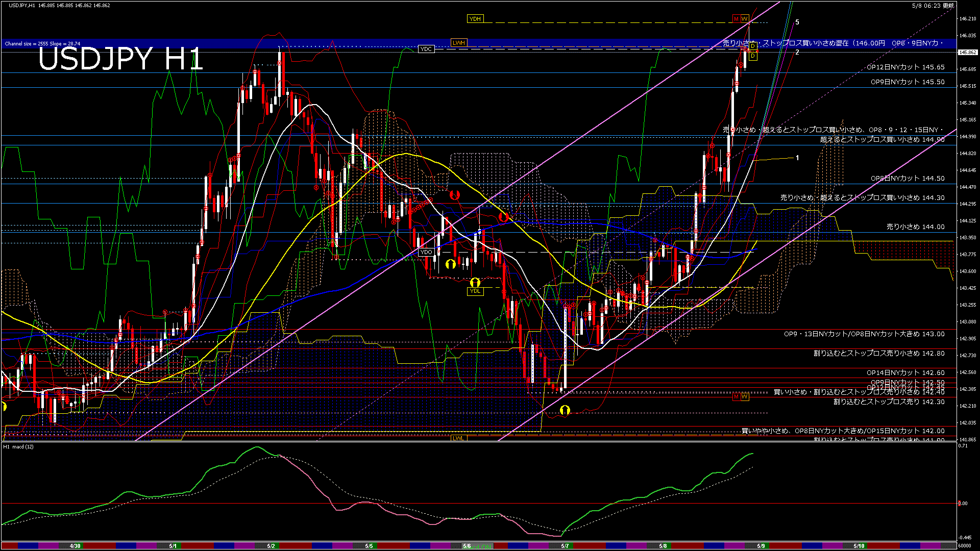Select the 5/2 date marker
The height and width of the screenshot is (551, 980).
[x=271, y=546]
